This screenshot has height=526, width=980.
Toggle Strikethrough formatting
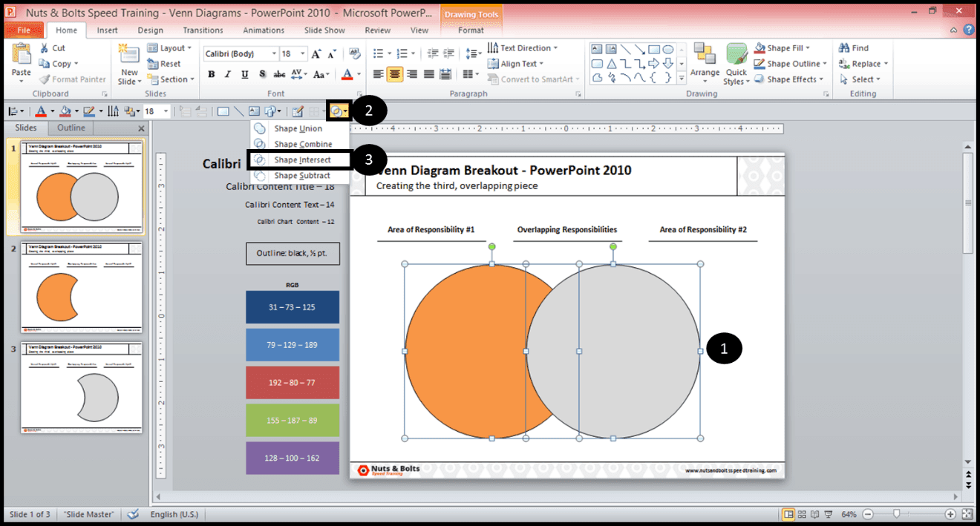[x=279, y=74]
